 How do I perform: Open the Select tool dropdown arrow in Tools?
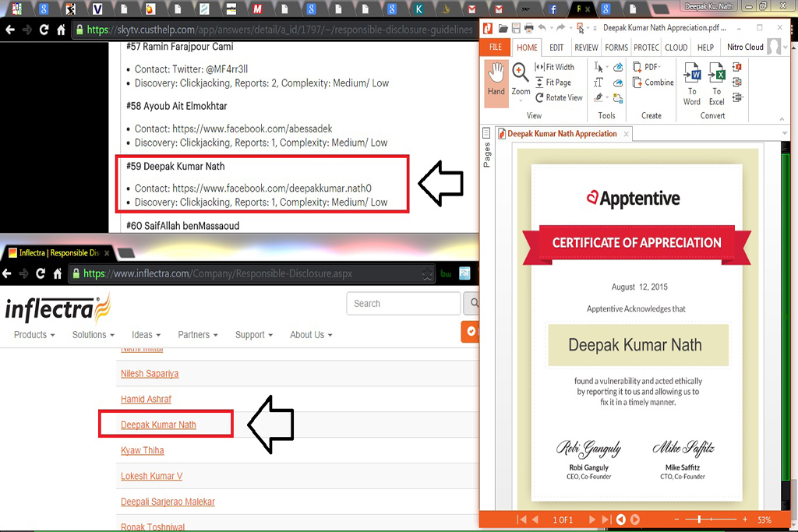(606, 68)
